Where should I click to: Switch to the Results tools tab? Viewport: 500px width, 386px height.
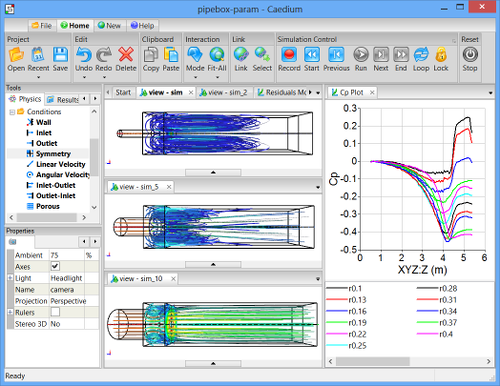tap(63, 100)
